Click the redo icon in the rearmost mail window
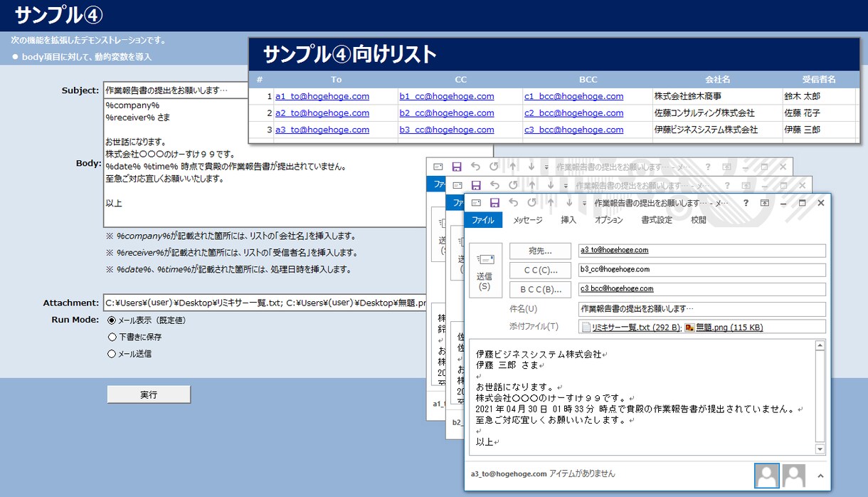This screenshot has width=868, height=497. 494,167
